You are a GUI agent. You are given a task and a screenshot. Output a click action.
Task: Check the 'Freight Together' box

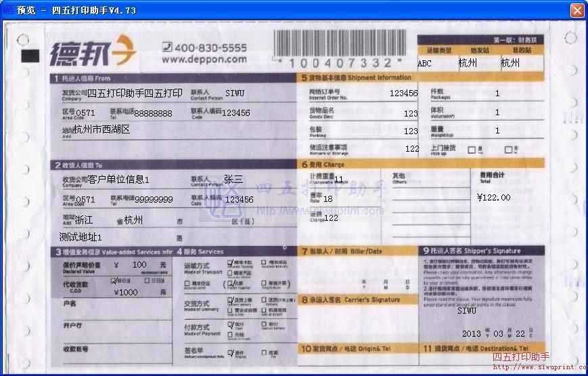click(x=230, y=284)
